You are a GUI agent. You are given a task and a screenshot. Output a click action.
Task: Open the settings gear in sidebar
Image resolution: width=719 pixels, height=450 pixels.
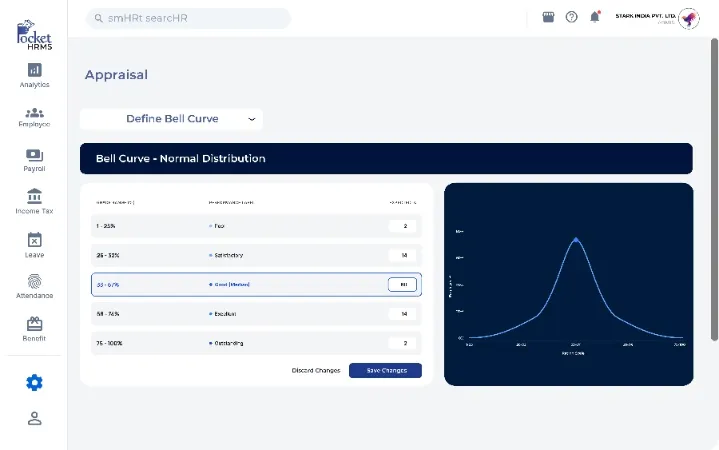[34, 383]
